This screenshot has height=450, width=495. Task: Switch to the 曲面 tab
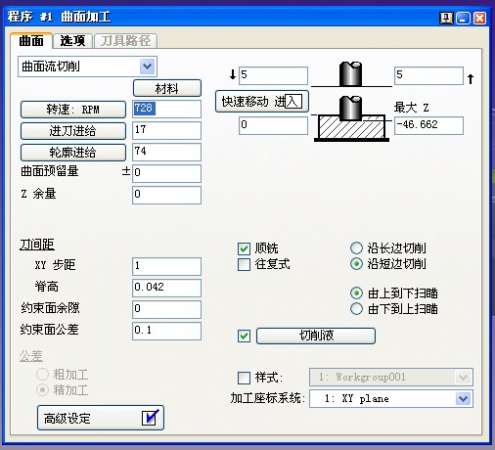point(31,41)
